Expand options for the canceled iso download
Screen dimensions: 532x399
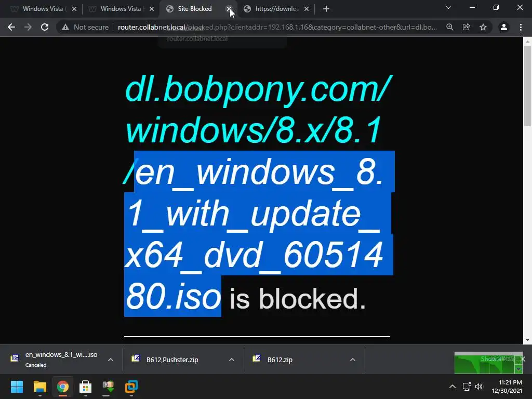(x=111, y=360)
